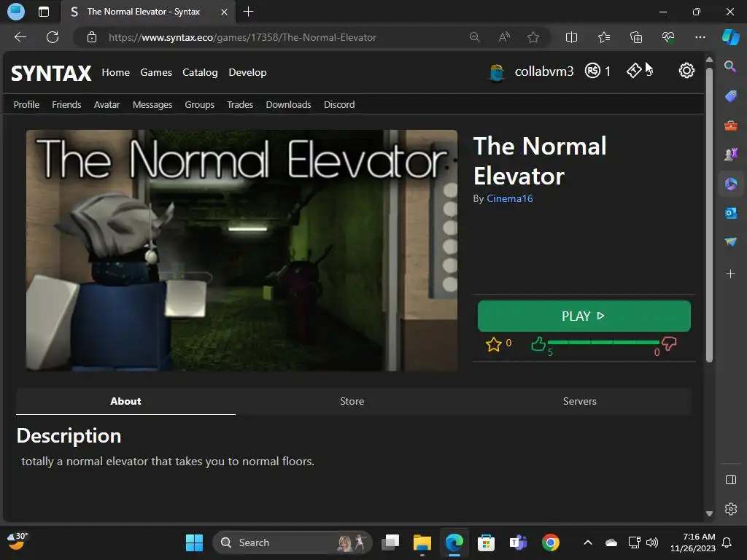This screenshot has width=747, height=560.
Task: Dislike the game with the thumbs down
Action: tap(670, 343)
